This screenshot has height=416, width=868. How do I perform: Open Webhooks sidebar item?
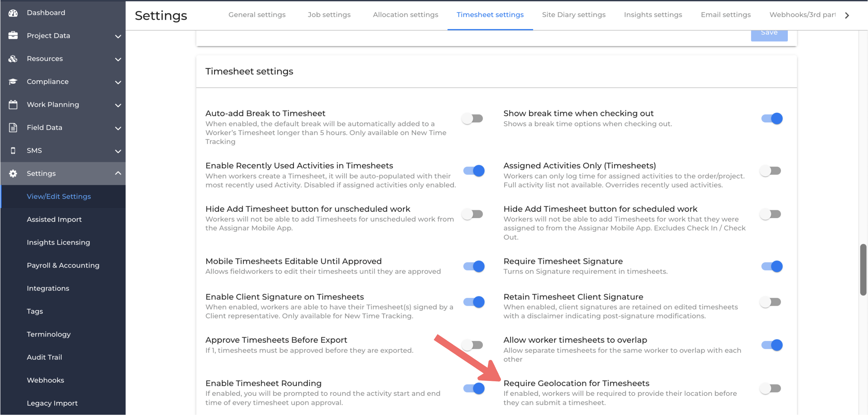tap(45, 380)
